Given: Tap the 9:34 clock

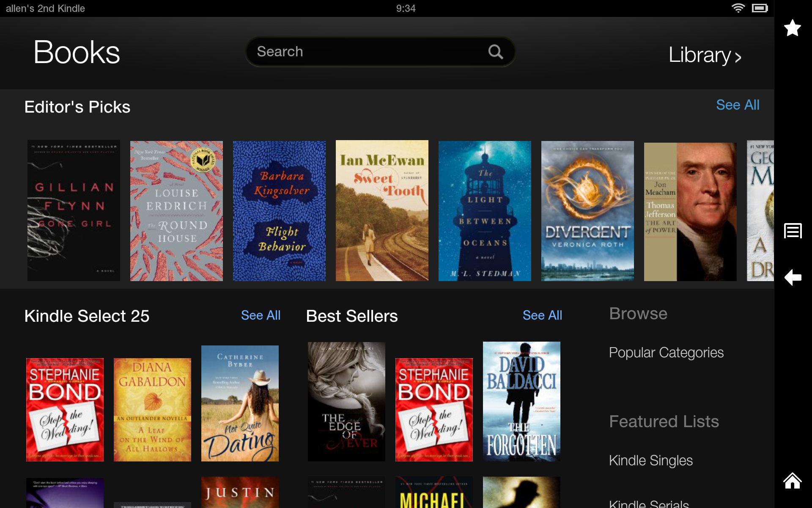Looking at the screenshot, I should (406, 8).
